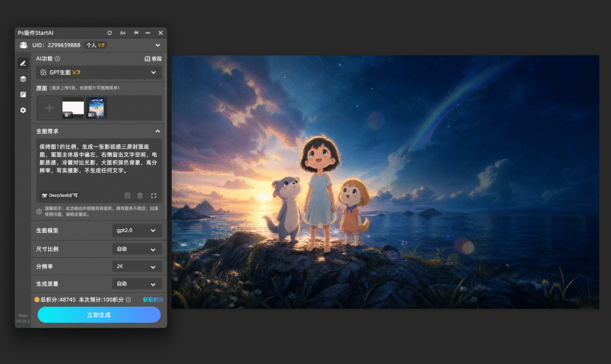Open the settings gear in sidebar
Image resolution: width=611 pixels, height=364 pixels.
(x=23, y=110)
